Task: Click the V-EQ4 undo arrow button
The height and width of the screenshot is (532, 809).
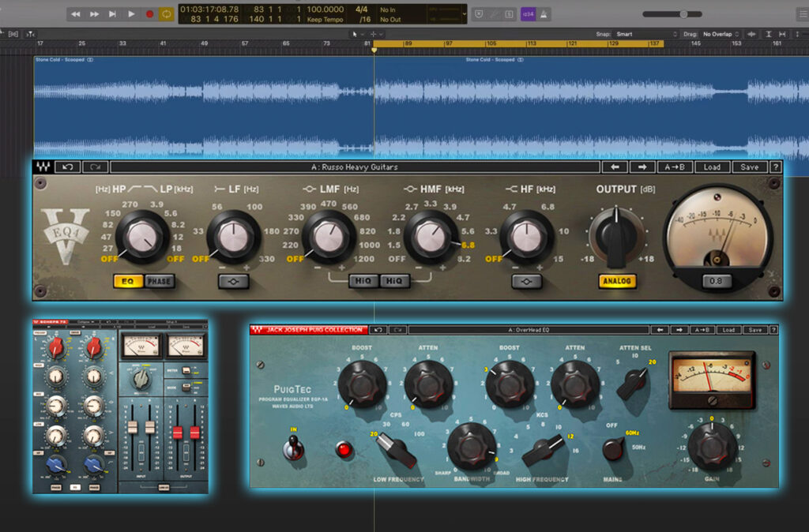Action: (x=68, y=167)
